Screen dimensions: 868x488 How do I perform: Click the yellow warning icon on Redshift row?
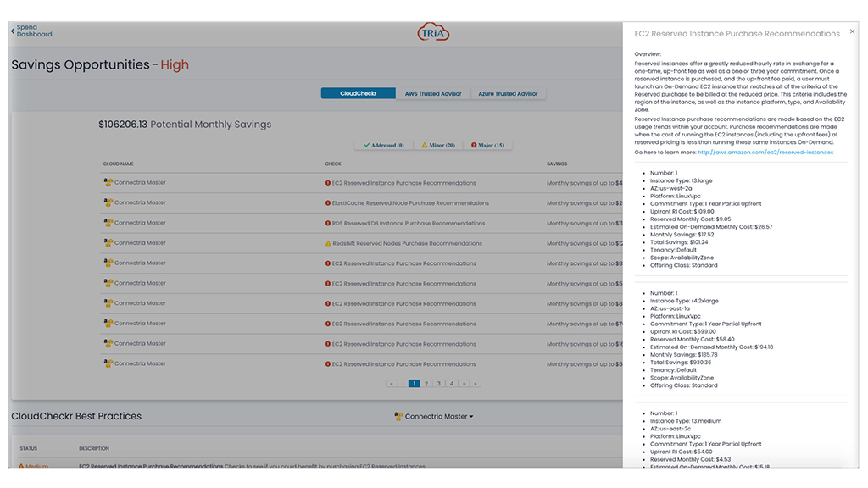[328, 243]
